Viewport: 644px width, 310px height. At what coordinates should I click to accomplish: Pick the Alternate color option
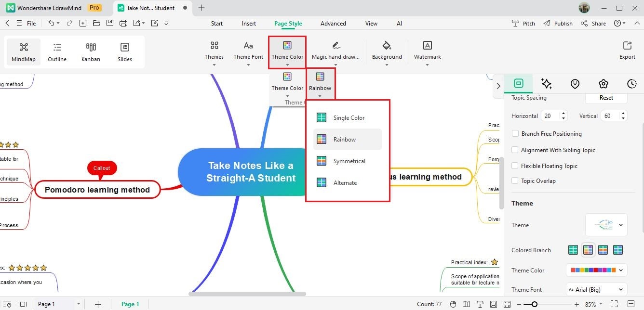tap(348, 183)
